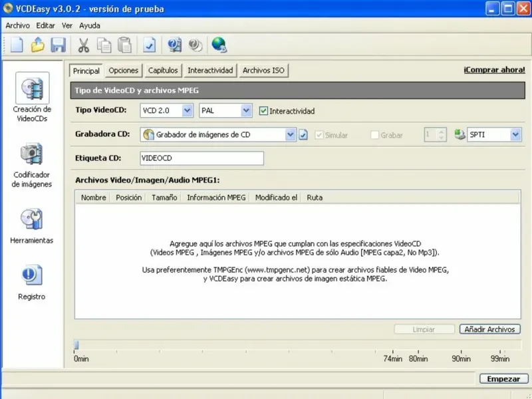Click the Añadir Archivos button
532x399 pixels.
(x=490, y=329)
